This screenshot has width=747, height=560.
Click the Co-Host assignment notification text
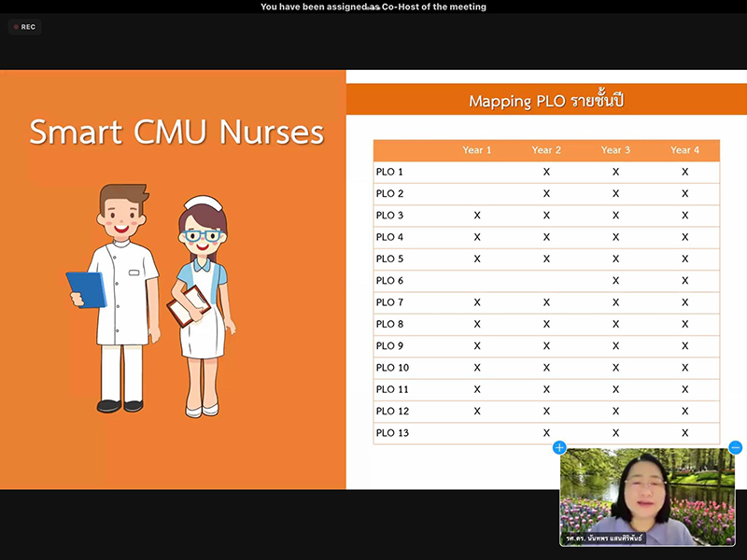373,7
